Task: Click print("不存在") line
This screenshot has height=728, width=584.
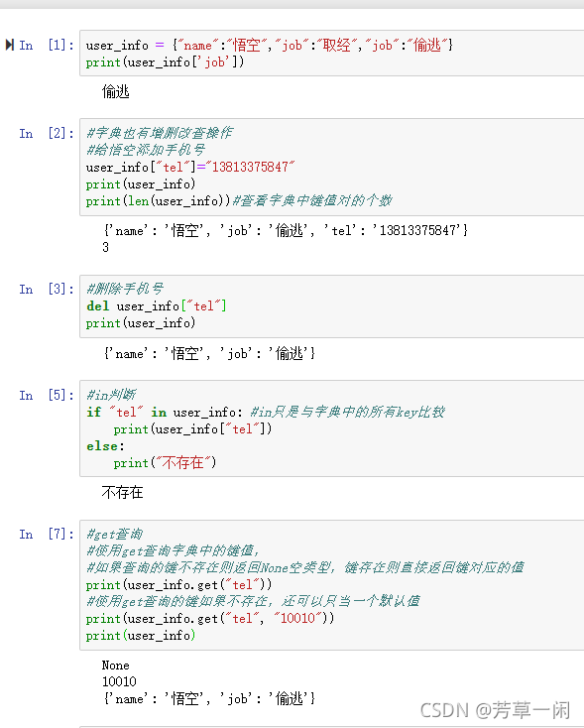Action: pyautogui.click(x=165, y=463)
